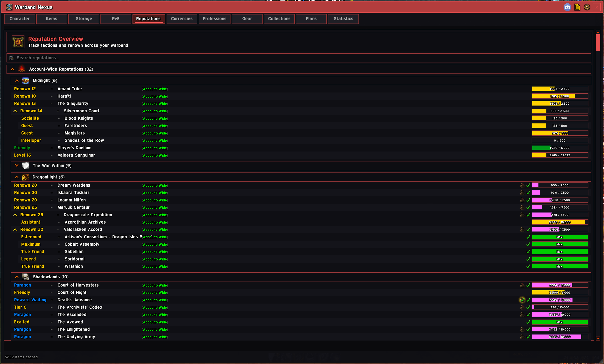The image size is (604, 364).
Task: Click the green checkmark beside The Avowed
Action: [x=528, y=322]
